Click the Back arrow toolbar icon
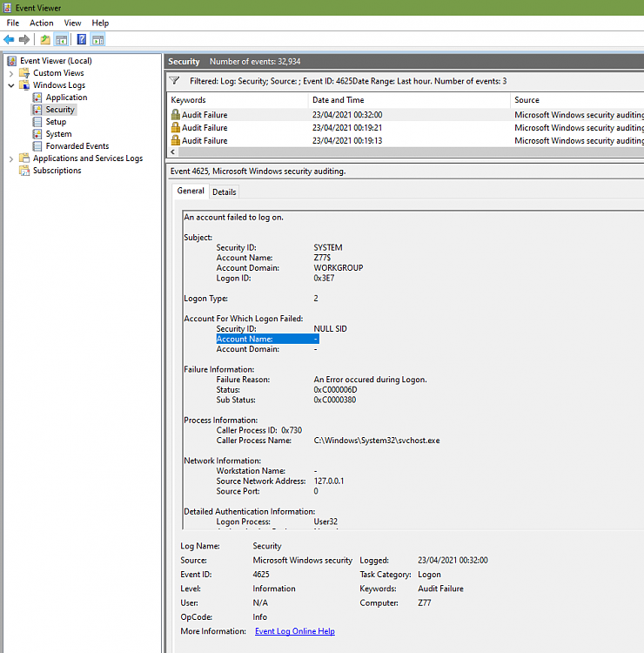Screen dimensions: 644x653 [9, 39]
